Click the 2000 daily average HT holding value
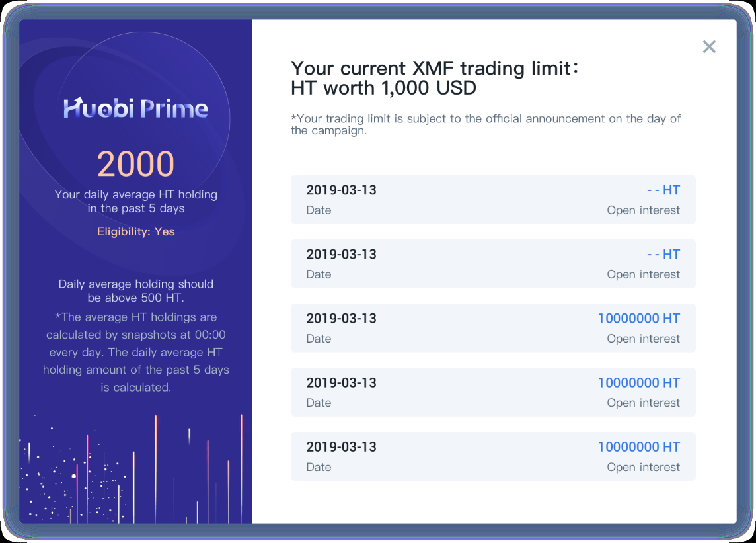This screenshot has height=543, width=756. coord(135,164)
